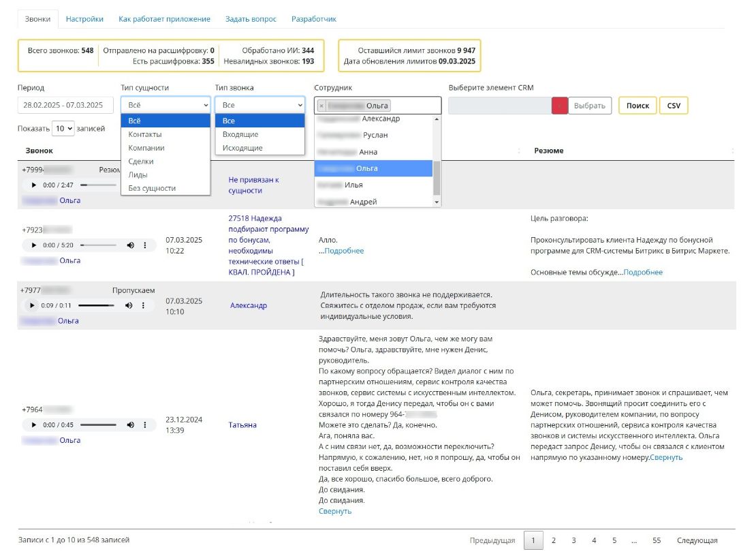Viewport: 756px width, 556px height.
Task: Play the 5:20 call recording
Action: pyautogui.click(x=34, y=245)
